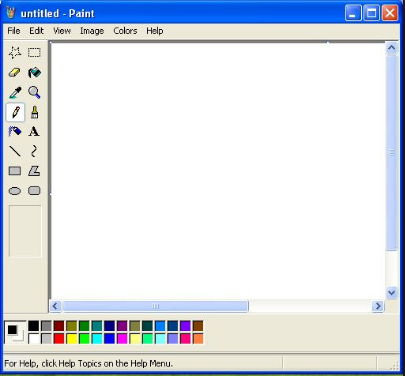Select the Polygon tool

pyautogui.click(x=34, y=171)
